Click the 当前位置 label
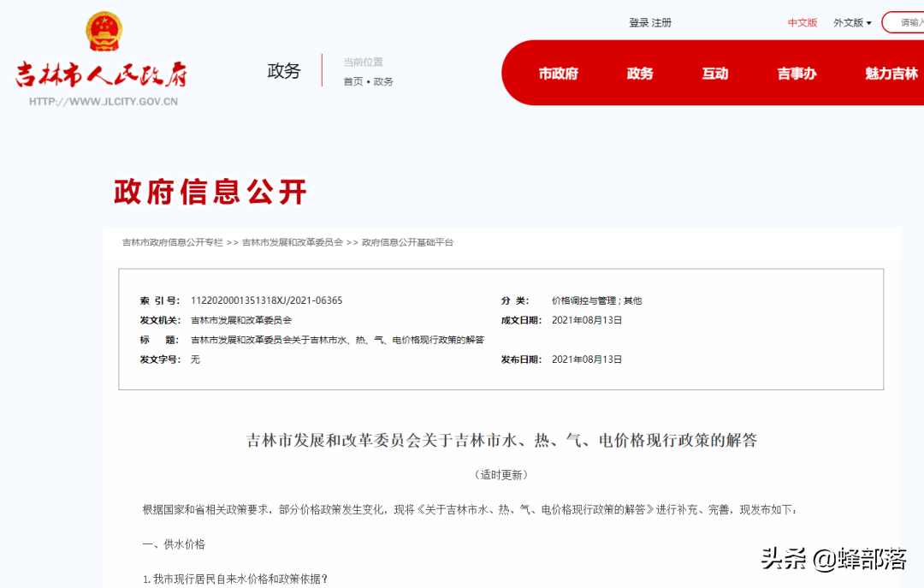This screenshot has width=924, height=588. click(x=363, y=62)
